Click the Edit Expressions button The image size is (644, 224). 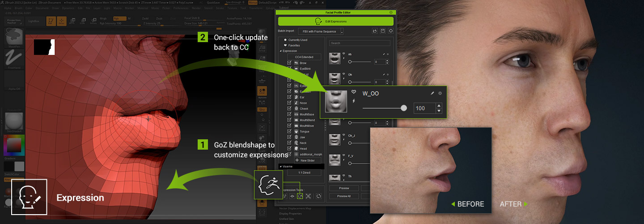tap(335, 22)
